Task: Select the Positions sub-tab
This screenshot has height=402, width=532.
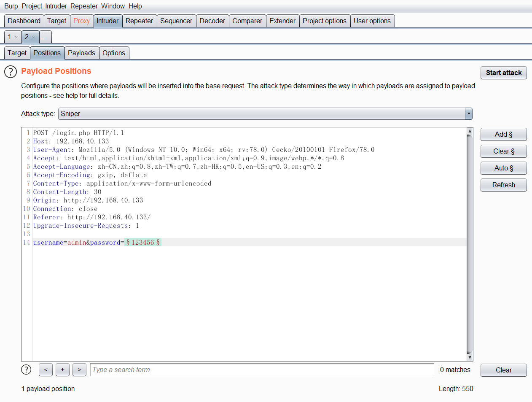Action: coord(47,53)
